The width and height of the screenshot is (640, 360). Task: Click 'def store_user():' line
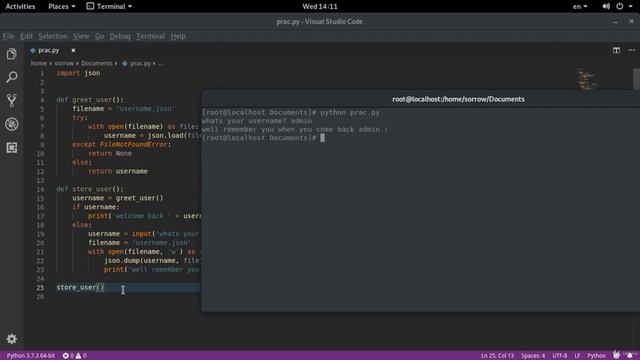point(90,189)
